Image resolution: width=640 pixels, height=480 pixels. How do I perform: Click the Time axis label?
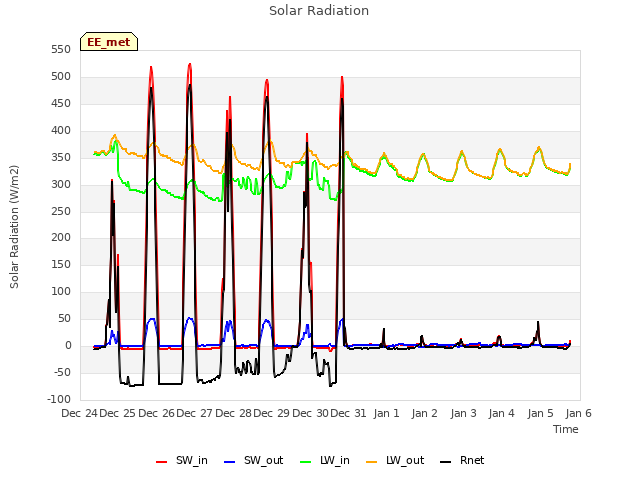pos(566,429)
